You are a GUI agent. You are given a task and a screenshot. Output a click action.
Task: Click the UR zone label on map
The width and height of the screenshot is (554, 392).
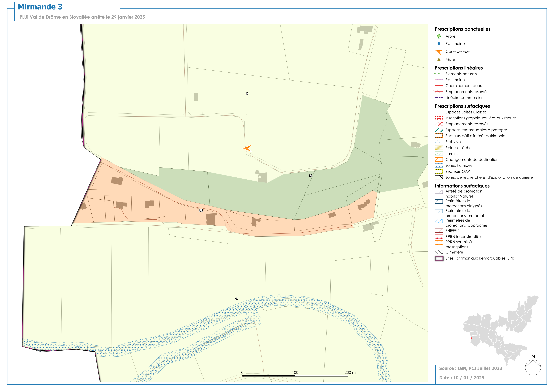pyautogui.click(x=201, y=211)
